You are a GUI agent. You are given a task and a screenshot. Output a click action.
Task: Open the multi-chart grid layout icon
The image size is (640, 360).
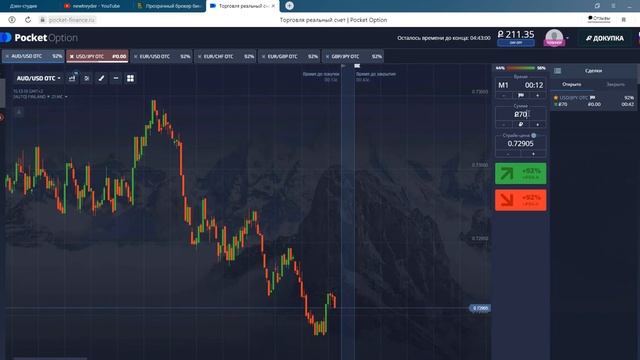click(130, 78)
